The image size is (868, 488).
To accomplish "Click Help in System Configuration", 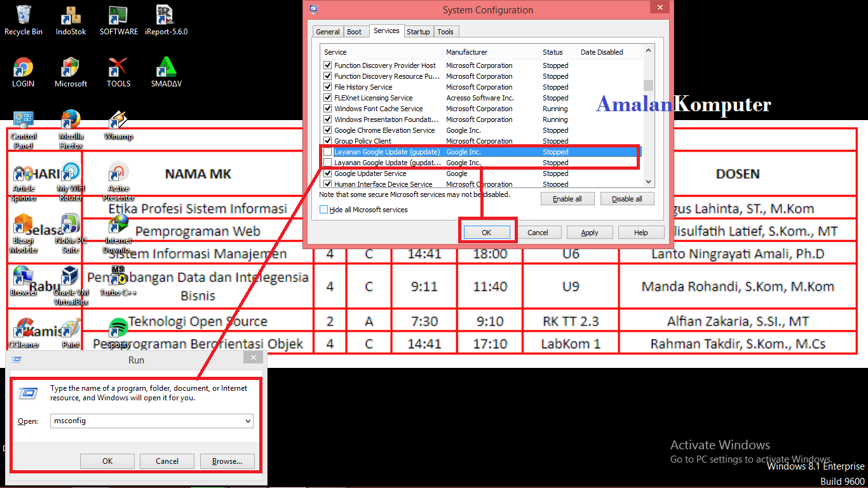I will coord(641,233).
